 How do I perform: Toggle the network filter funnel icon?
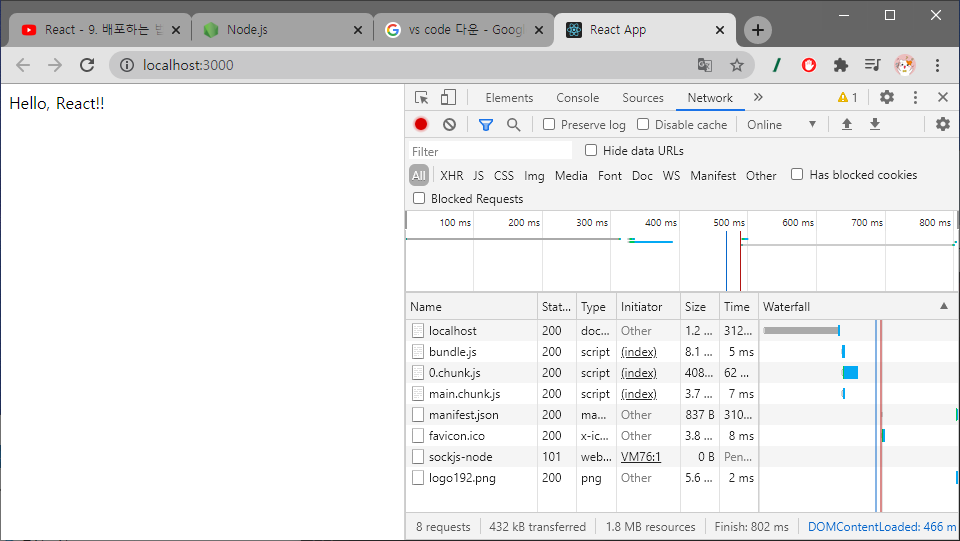point(486,125)
